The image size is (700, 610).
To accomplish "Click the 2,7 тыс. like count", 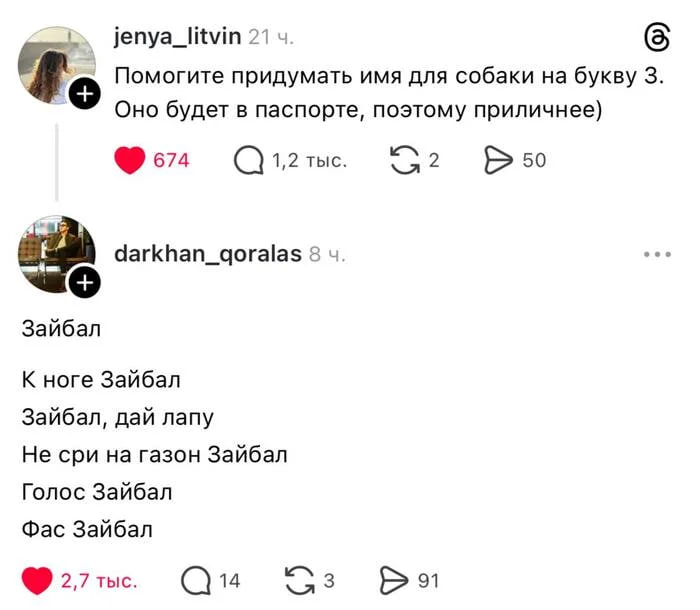I will tap(99, 581).
